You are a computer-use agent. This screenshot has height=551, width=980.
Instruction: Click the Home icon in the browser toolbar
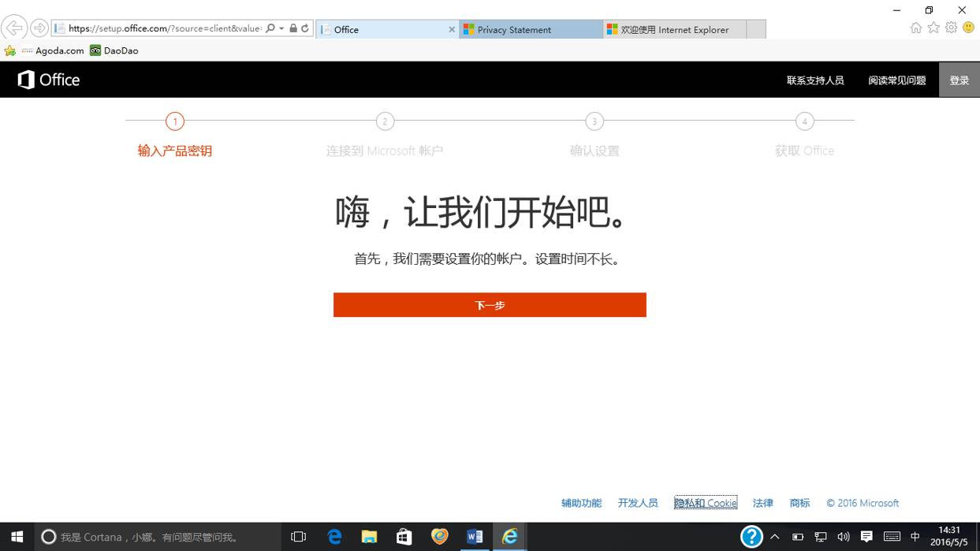(x=915, y=28)
